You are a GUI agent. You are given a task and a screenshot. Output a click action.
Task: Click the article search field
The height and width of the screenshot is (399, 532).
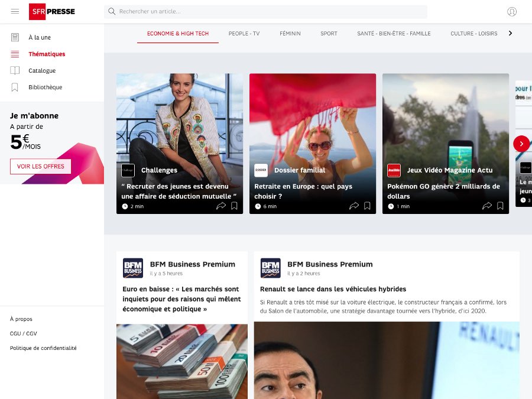point(266,12)
